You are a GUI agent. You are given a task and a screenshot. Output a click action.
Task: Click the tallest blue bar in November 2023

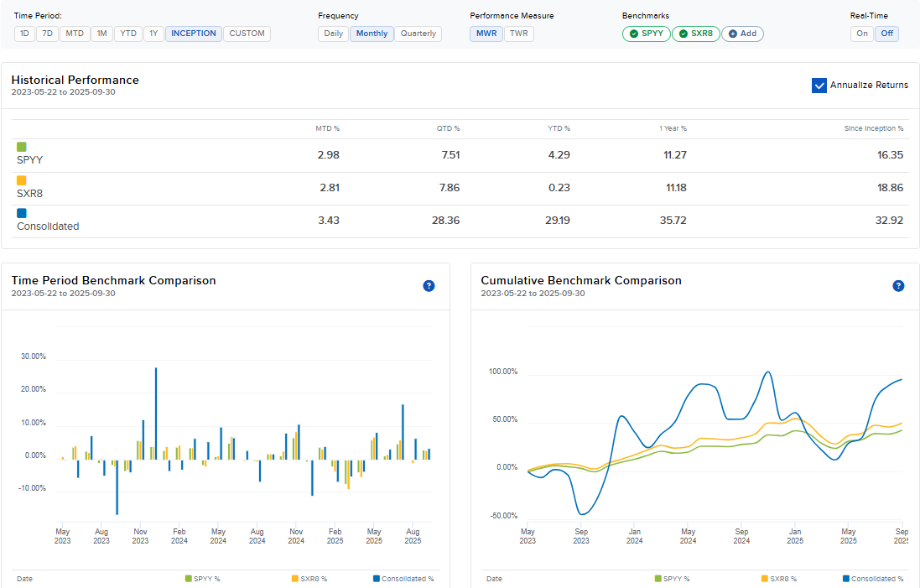[156, 413]
